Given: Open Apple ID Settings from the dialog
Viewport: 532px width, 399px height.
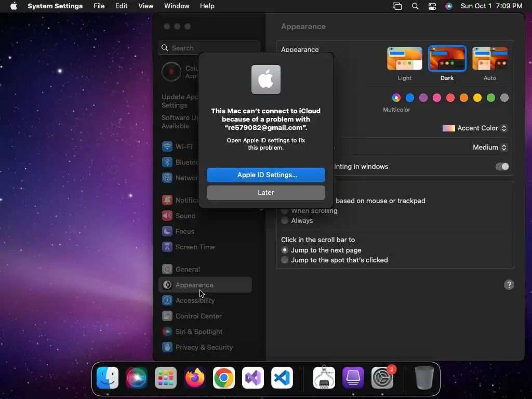Looking at the screenshot, I should 265,175.
